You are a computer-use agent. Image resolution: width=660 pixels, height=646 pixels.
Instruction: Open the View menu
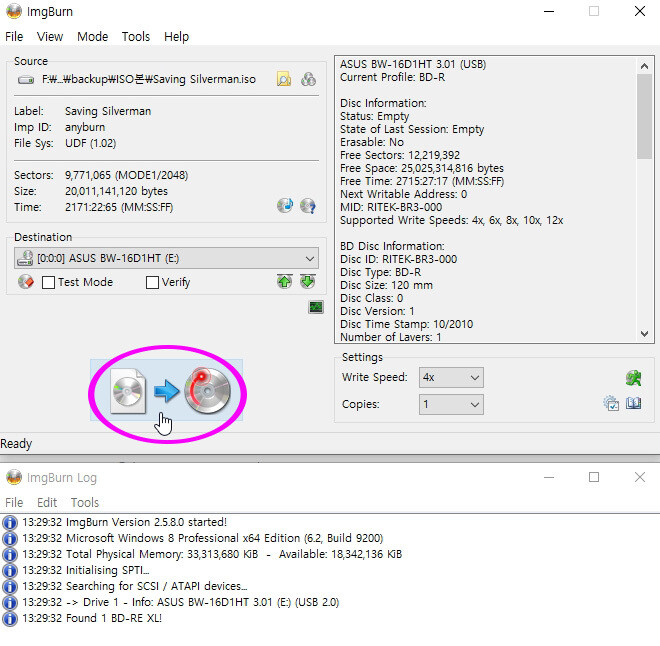tap(50, 37)
